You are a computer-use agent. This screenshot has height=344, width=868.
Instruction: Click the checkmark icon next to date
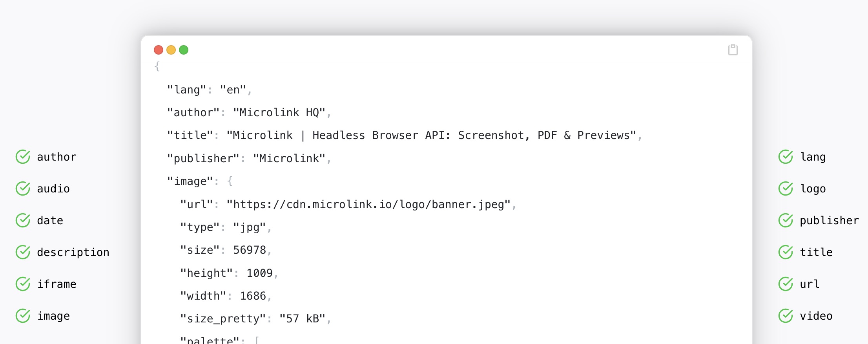[x=23, y=220]
